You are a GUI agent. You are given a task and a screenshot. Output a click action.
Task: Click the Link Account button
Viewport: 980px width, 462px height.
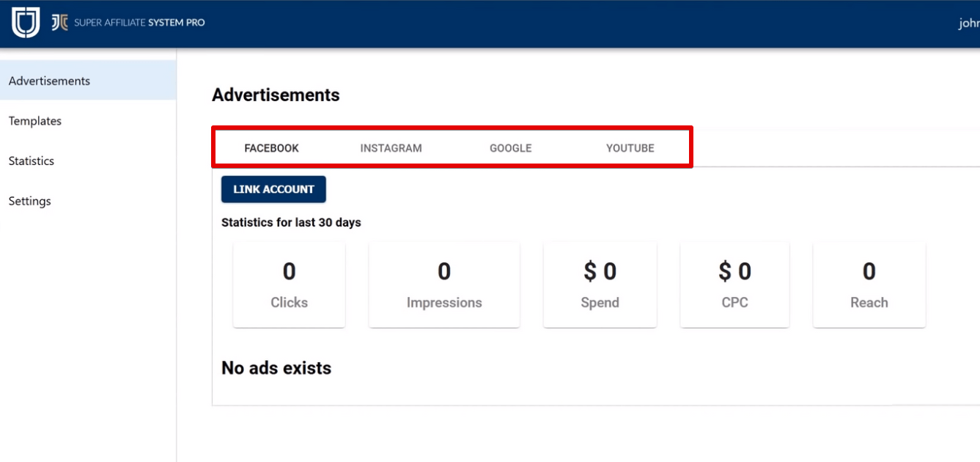click(x=273, y=189)
